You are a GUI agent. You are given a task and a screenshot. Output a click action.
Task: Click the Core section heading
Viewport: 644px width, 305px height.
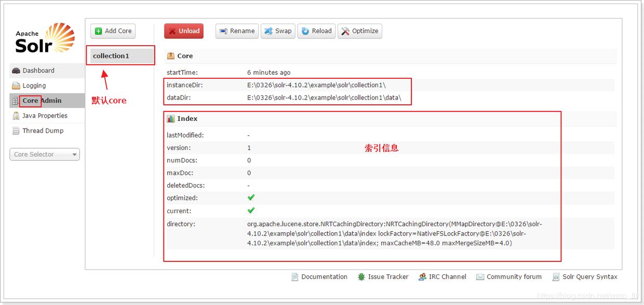tap(391, 56)
